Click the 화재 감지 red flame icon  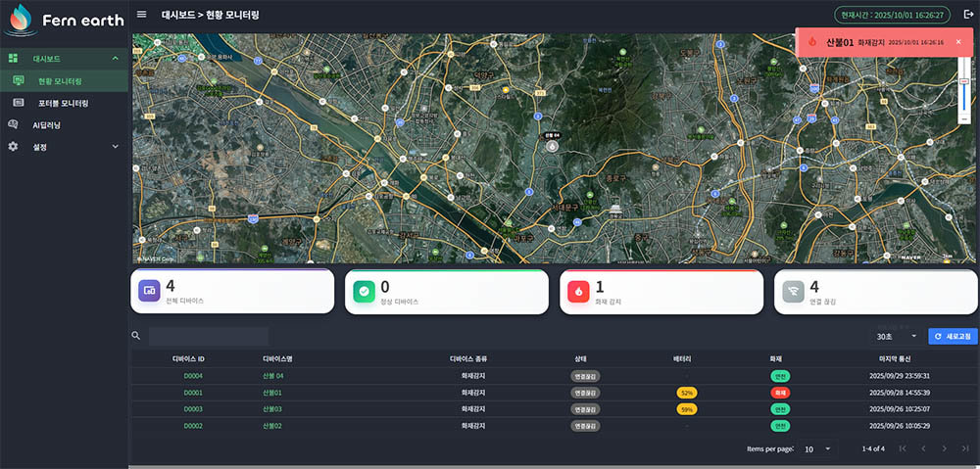(578, 291)
